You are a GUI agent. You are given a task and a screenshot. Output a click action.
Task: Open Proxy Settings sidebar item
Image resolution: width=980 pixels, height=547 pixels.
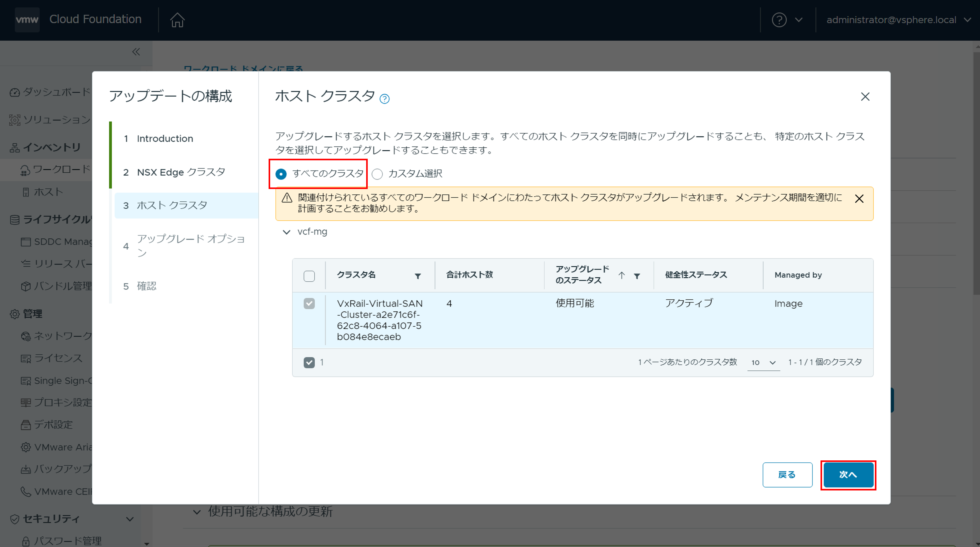click(56, 403)
